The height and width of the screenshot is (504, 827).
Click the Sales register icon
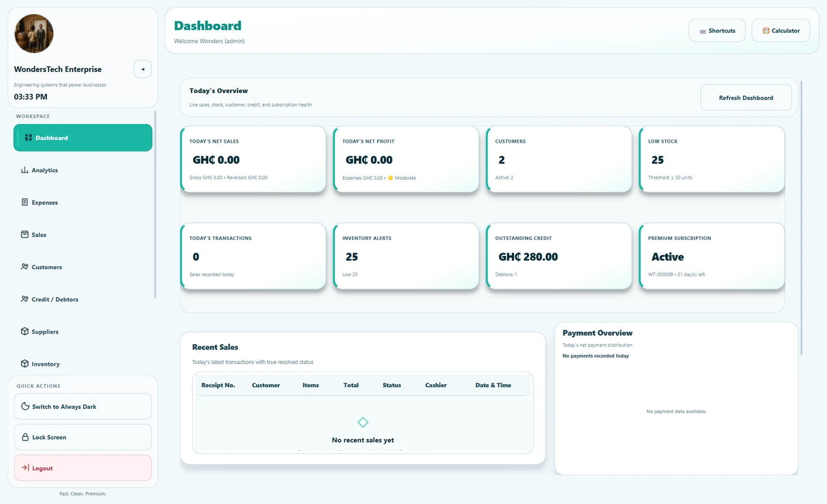(24, 234)
